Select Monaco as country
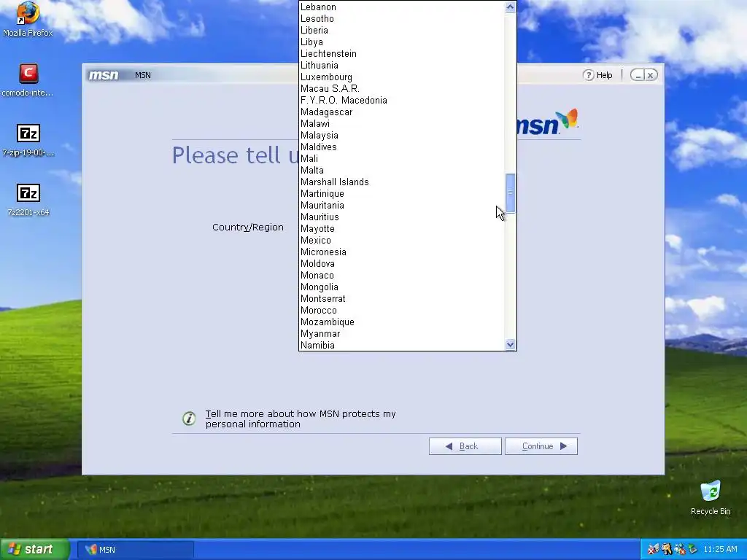 point(402,275)
